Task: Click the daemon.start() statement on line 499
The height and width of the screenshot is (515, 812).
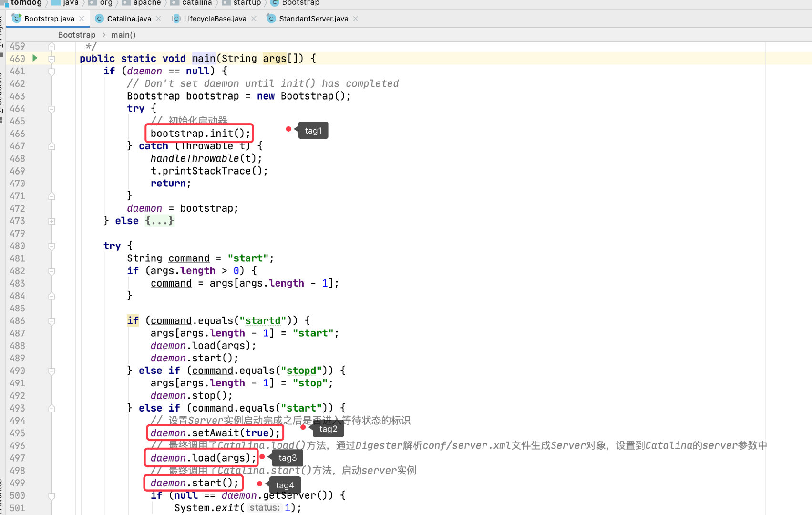Action: point(194,483)
